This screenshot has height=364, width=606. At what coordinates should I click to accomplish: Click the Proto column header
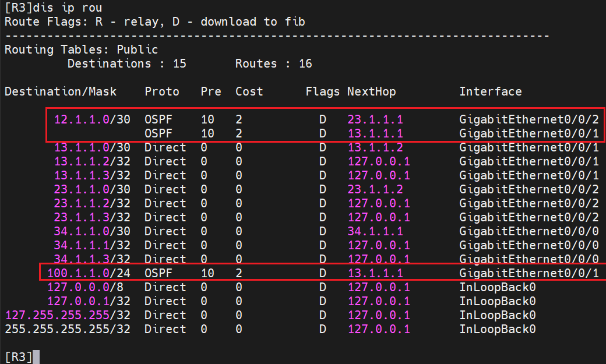(x=162, y=91)
